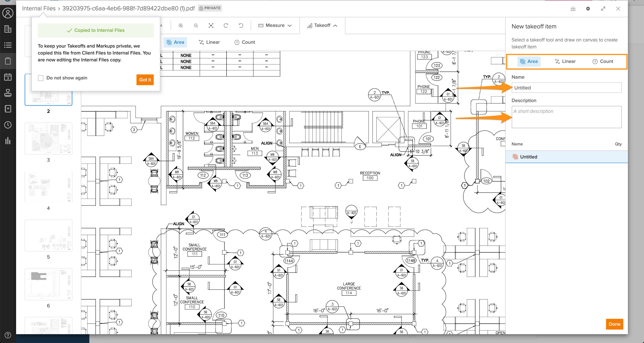Click the Got it button
This screenshot has width=644, height=343.
pyautogui.click(x=145, y=80)
